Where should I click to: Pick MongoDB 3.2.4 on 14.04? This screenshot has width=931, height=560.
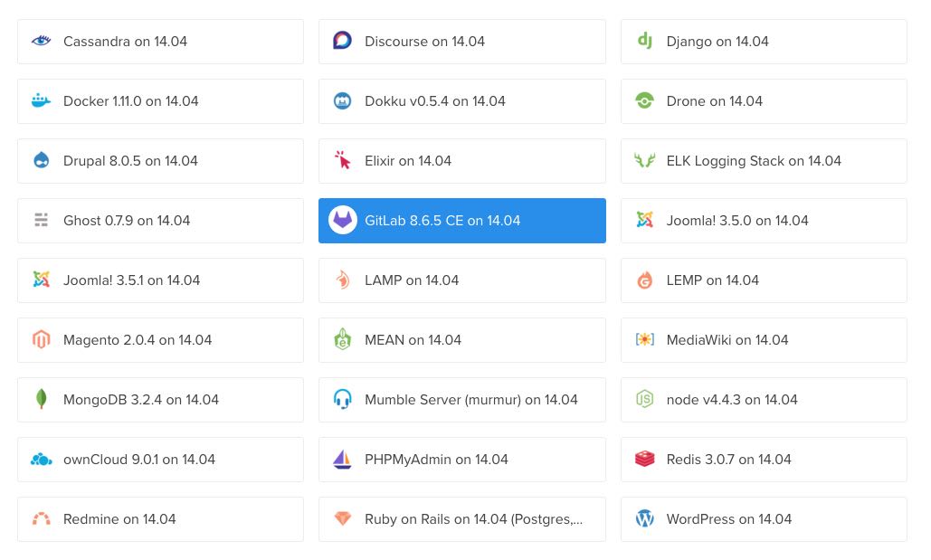[x=160, y=400]
